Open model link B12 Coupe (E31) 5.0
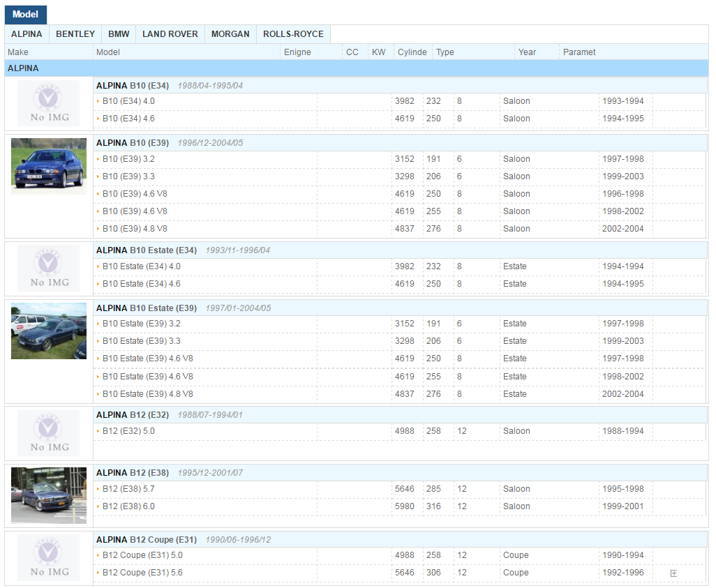Screen dimensions: 716x588 pos(142,556)
